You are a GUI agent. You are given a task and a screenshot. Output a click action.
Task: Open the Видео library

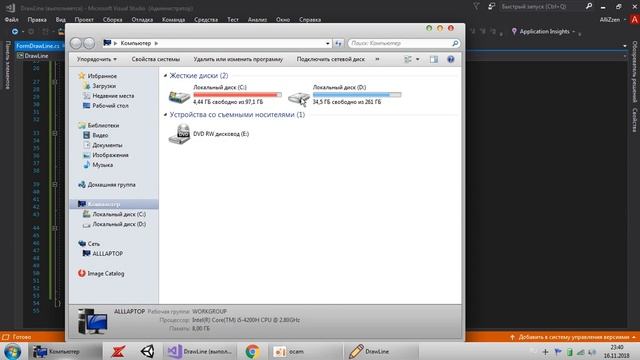point(100,135)
